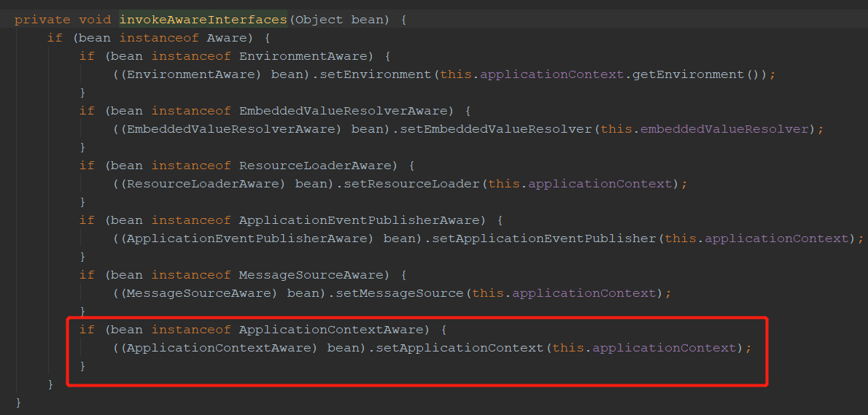Click the setResourceLoader method call

(x=411, y=185)
